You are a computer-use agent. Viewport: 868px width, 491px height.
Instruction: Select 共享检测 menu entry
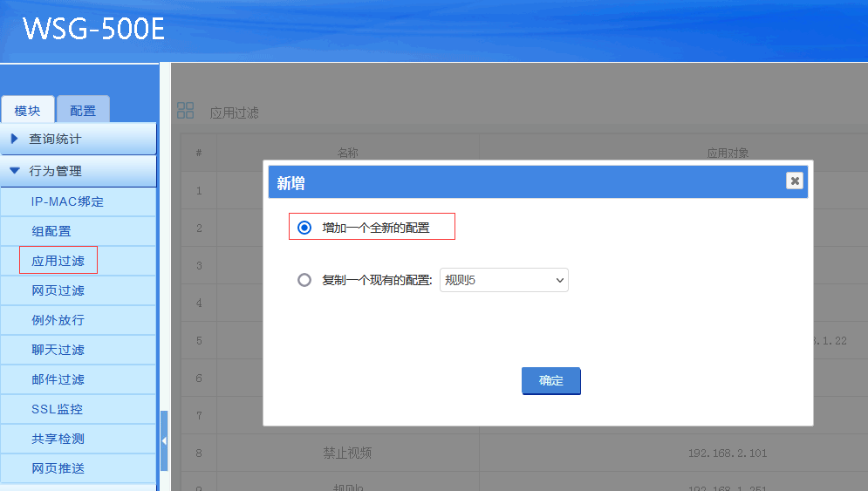[x=58, y=439]
